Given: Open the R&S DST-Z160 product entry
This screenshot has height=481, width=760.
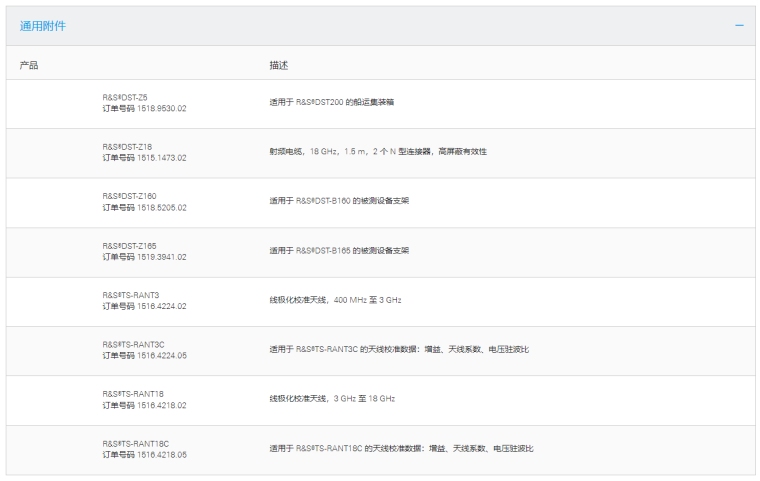Looking at the screenshot, I should click(129, 195).
